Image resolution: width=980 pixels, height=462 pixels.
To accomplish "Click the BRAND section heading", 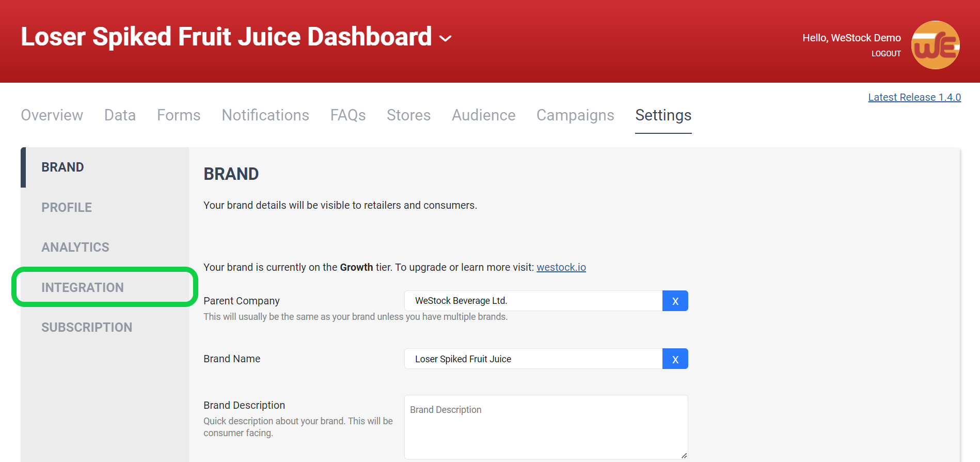I will coord(231,174).
